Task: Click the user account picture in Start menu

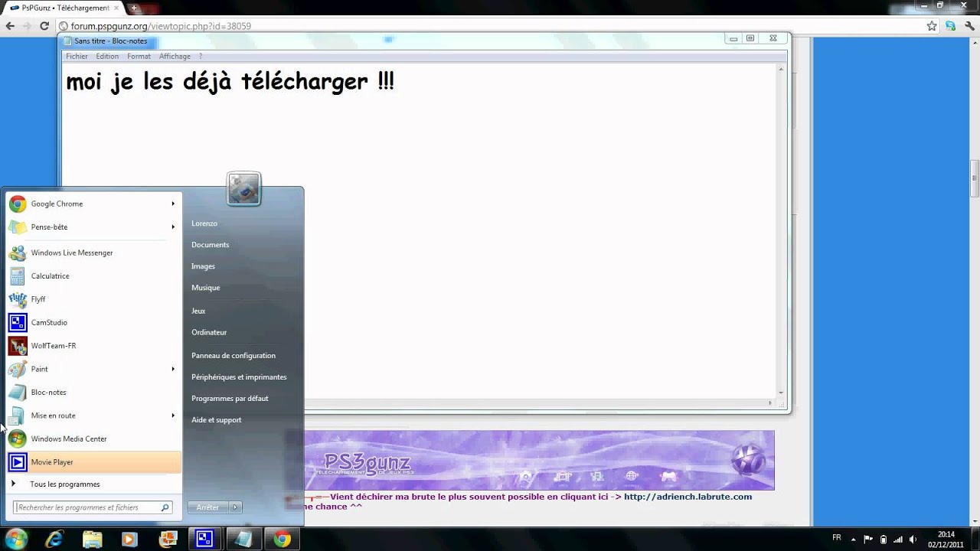Action: (x=244, y=189)
